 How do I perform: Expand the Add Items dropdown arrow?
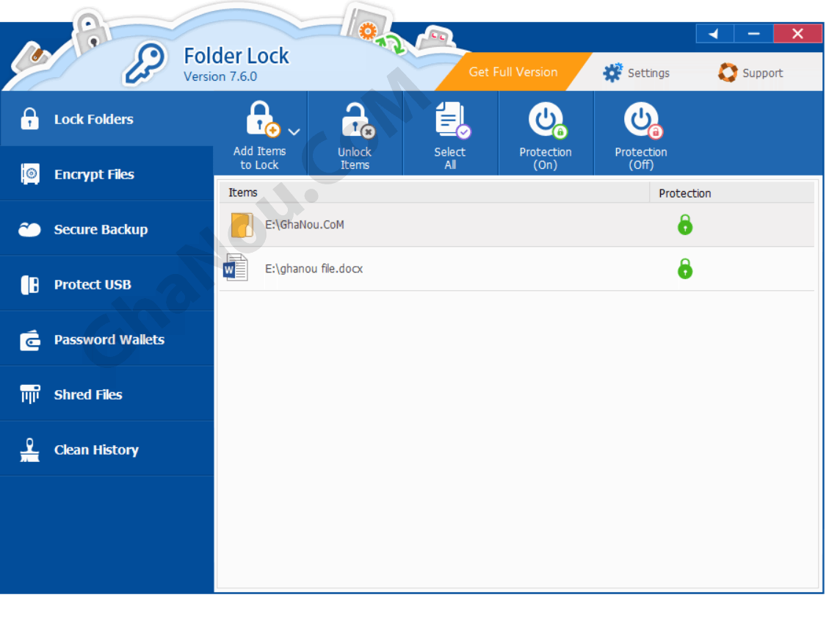click(x=294, y=131)
